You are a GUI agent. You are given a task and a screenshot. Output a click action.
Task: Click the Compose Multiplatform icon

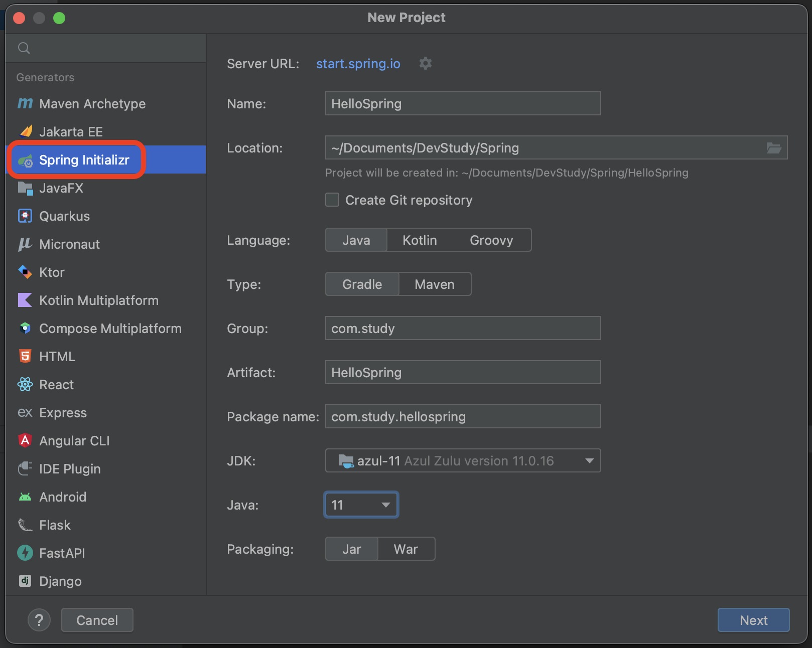point(25,329)
